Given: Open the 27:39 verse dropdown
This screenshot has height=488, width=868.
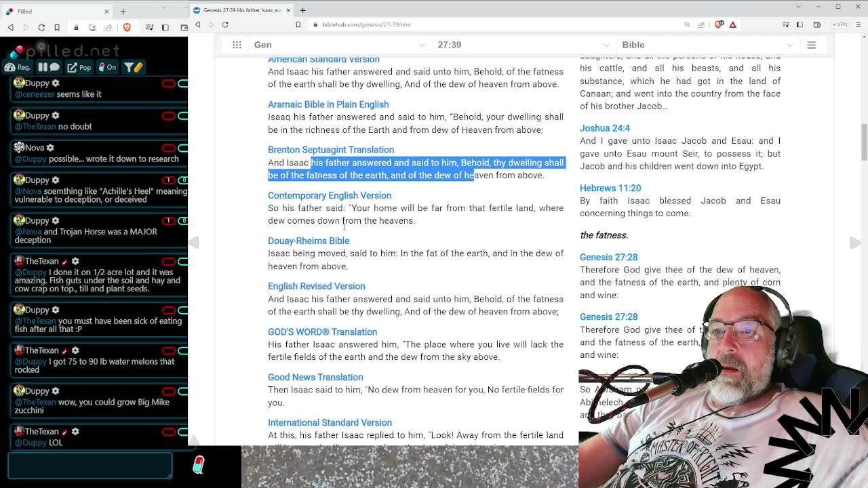Looking at the screenshot, I should pyautogui.click(x=523, y=45).
